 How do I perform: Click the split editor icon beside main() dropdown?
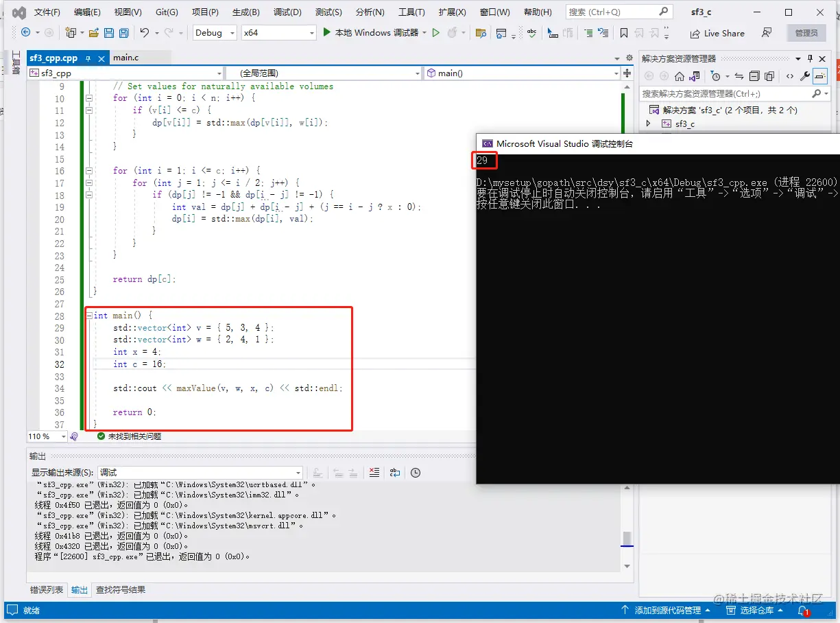627,73
